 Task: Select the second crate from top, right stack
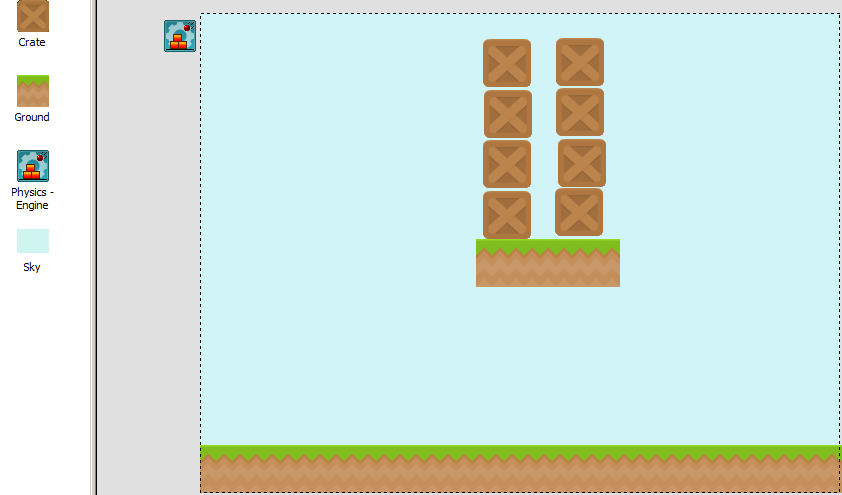pos(580,112)
